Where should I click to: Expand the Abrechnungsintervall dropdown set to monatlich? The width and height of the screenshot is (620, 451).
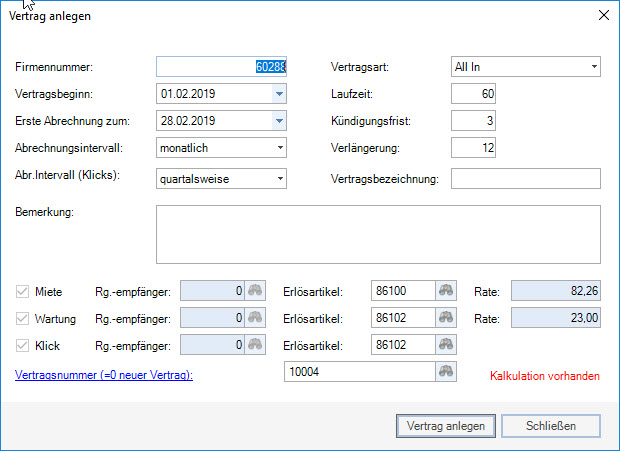[x=280, y=148]
